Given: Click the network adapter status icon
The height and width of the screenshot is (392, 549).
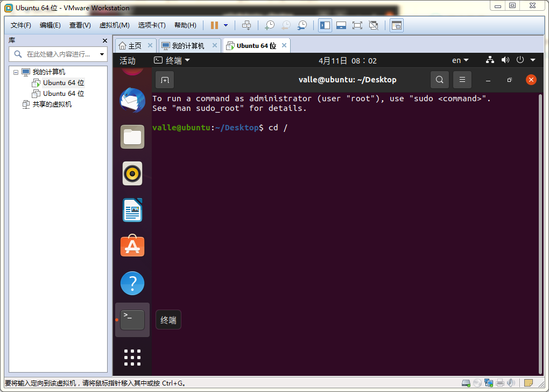Looking at the screenshot, I should tap(488, 383).
